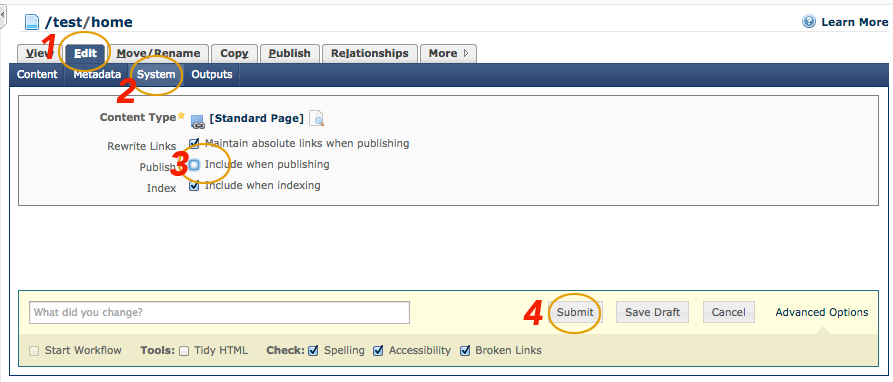Click the yellow required star by Content Type
Viewport: 893px width, 382px height.
pos(181,116)
